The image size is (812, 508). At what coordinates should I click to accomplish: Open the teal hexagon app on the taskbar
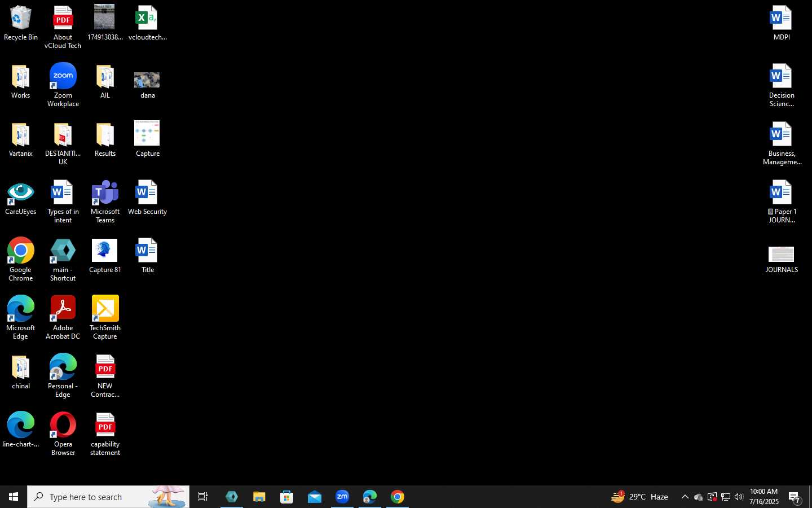click(x=232, y=497)
